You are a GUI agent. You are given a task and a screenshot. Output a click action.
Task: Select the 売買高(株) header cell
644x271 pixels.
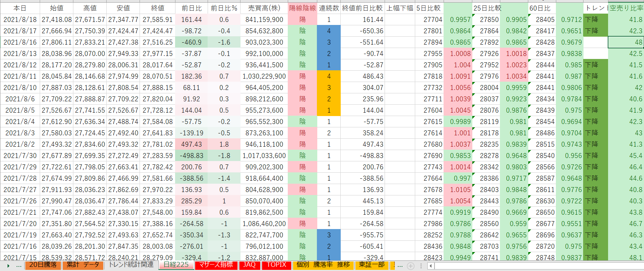(x=264, y=8)
